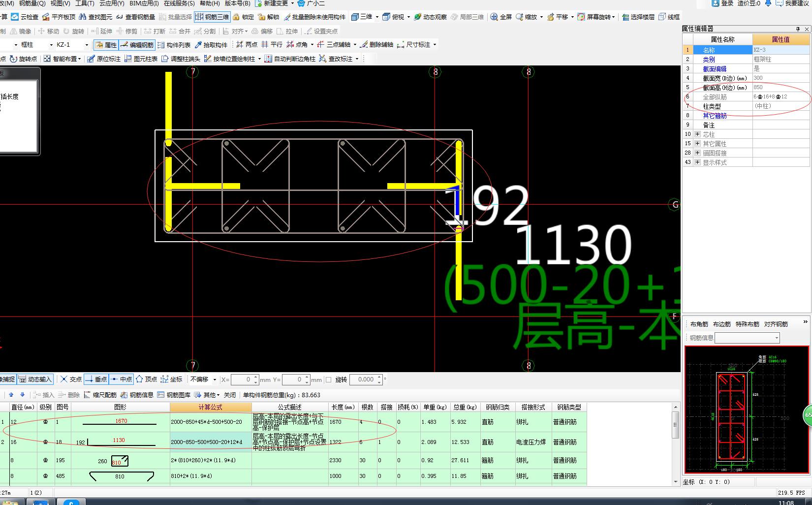
Task: Open the 视图(V) menu
Action: [60, 3]
